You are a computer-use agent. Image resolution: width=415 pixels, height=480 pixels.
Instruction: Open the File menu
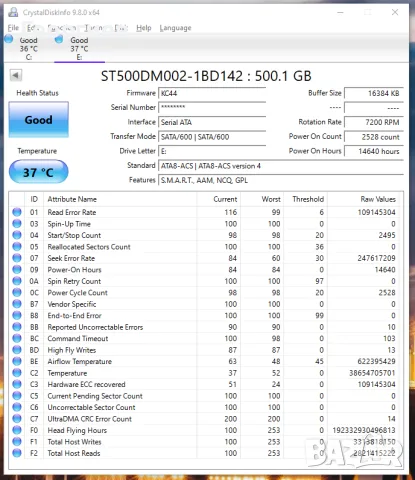click(13, 28)
